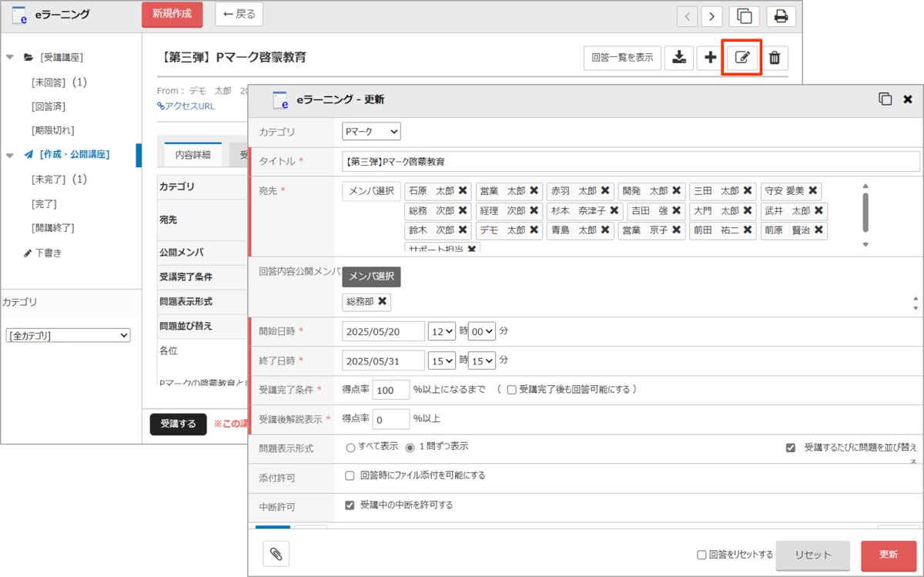Click the paperclip attachment icon in the dialog
The image size is (924, 577).
pos(276,554)
